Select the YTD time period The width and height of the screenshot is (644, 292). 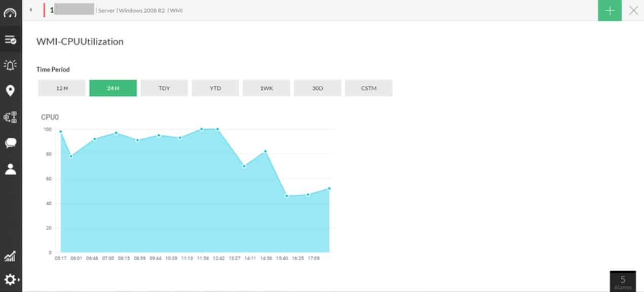215,88
